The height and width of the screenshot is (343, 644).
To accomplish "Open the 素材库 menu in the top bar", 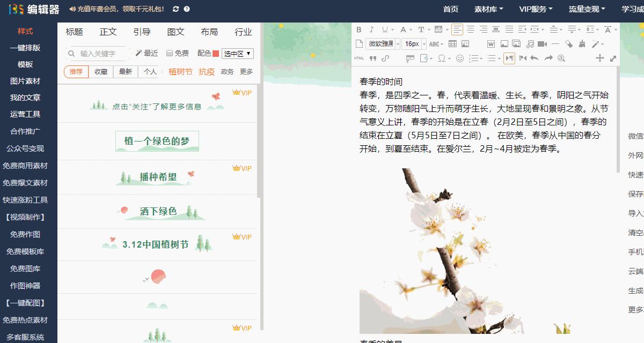I will pyautogui.click(x=486, y=9).
